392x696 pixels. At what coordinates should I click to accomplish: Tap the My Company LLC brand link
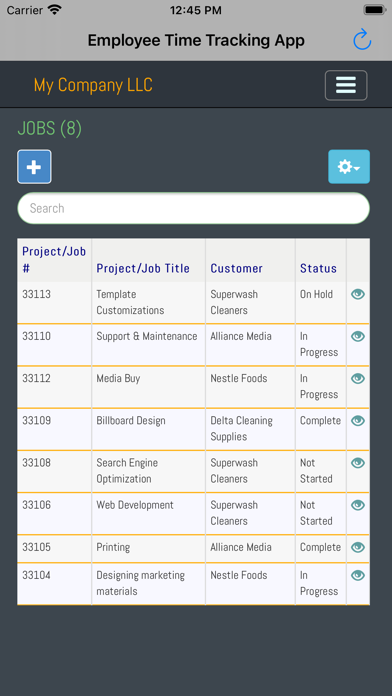(x=93, y=85)
